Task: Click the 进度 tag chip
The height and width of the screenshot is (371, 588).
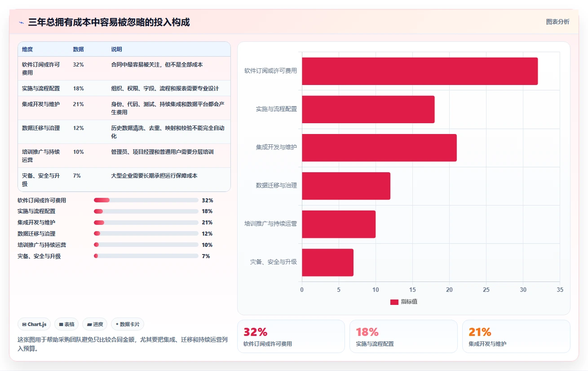Action: (x=95, y=324)
